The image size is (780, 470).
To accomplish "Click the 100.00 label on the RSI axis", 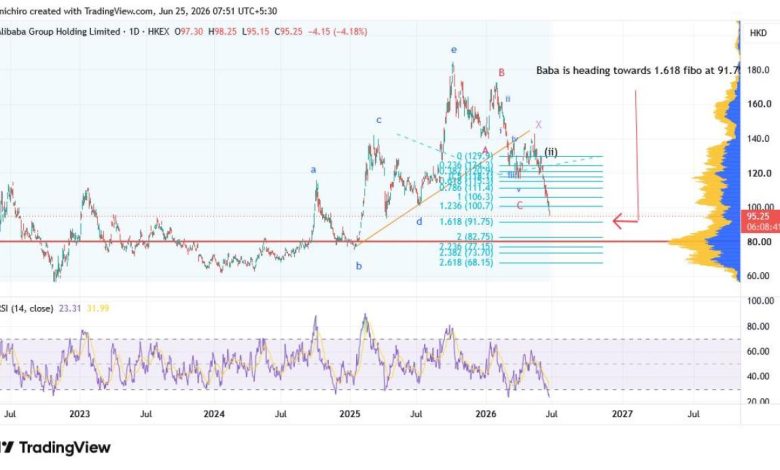I will 761,301.
